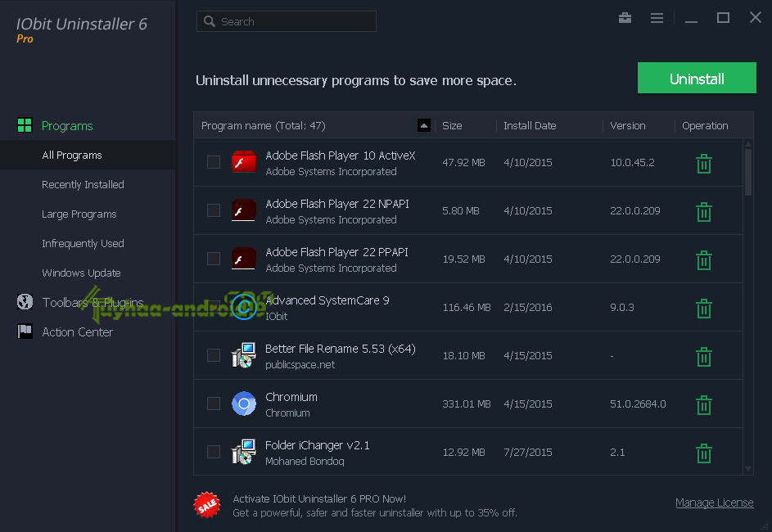The height and width of the screenshot is (532, 772).
Task: Click the 116.46 MB size value
Action: coord(467,307)
